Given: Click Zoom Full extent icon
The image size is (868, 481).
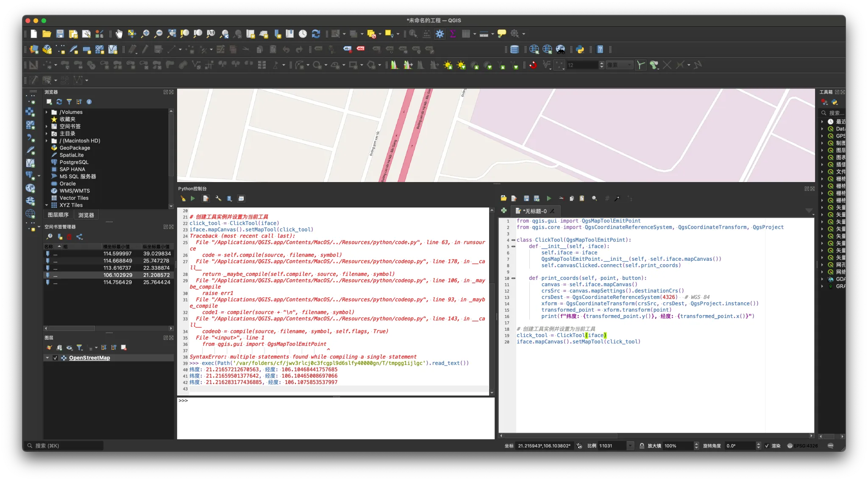Looking at the screenshot, I should (172, 34).
